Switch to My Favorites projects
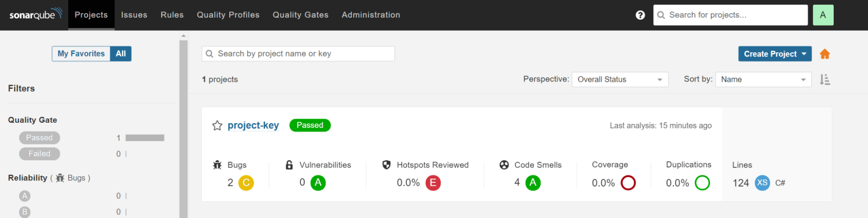The image size is (868, 218). tap(81, 54)
